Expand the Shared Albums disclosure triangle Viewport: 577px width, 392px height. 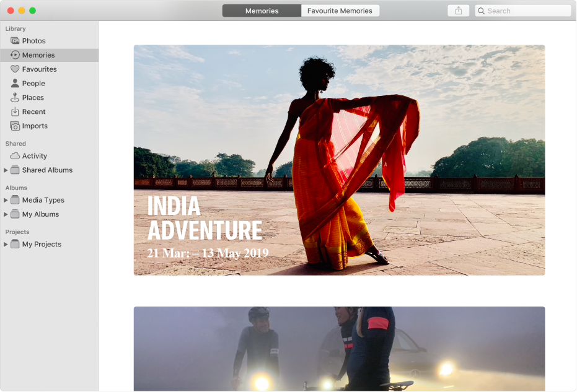(6, 170)
